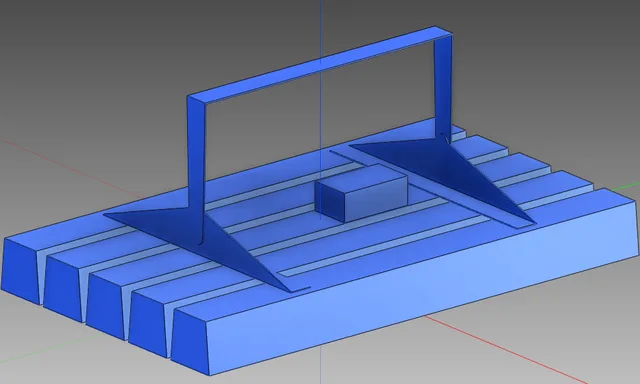Select the small box at the model center

(x=363, y=194)
